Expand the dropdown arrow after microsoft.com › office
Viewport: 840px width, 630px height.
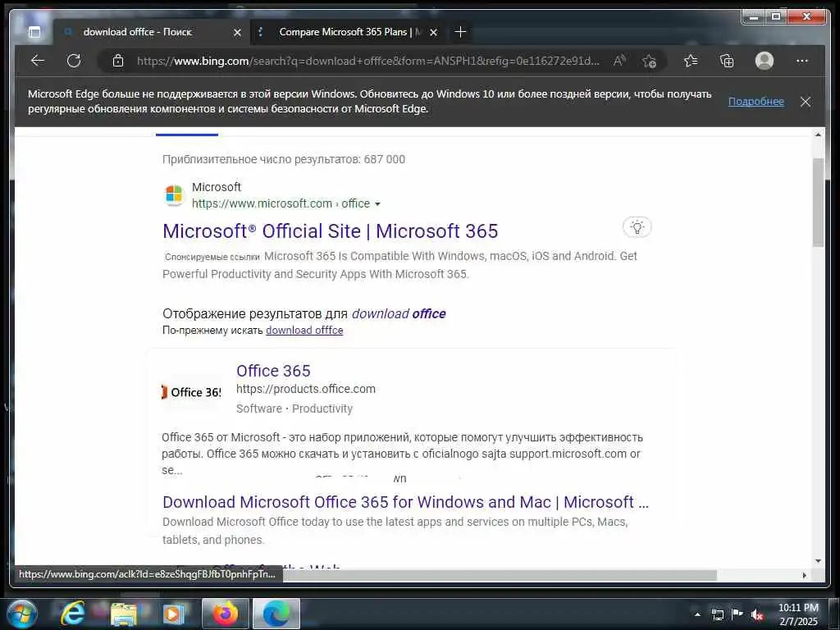point(377,204)
